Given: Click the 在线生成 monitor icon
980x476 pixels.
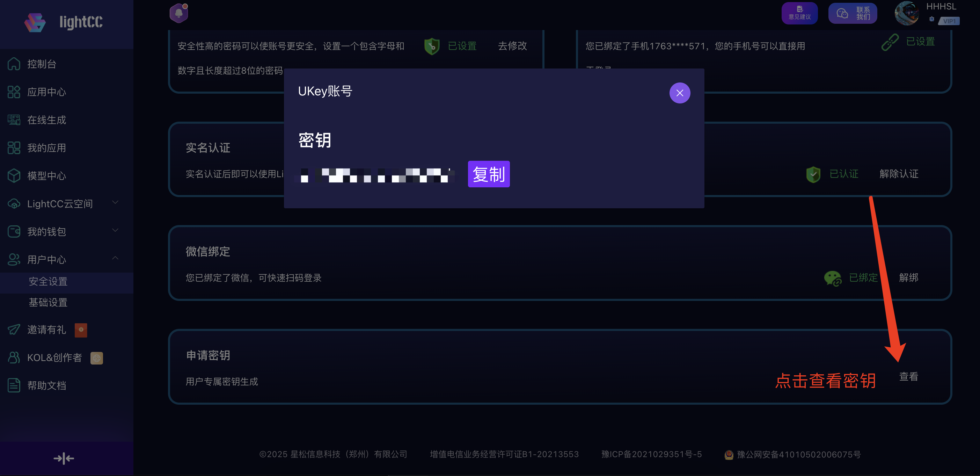Looking at the screenshot, I should pos(14,120).
